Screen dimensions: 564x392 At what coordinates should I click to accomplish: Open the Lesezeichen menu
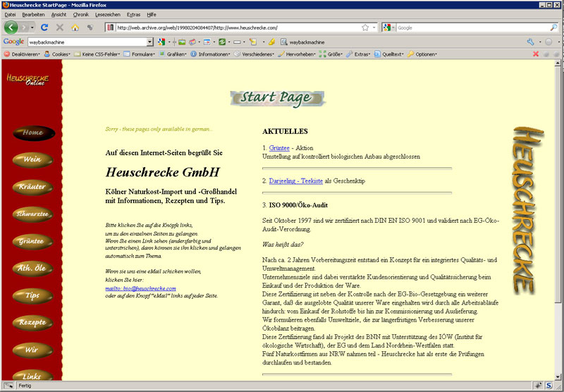pos(108,14)
